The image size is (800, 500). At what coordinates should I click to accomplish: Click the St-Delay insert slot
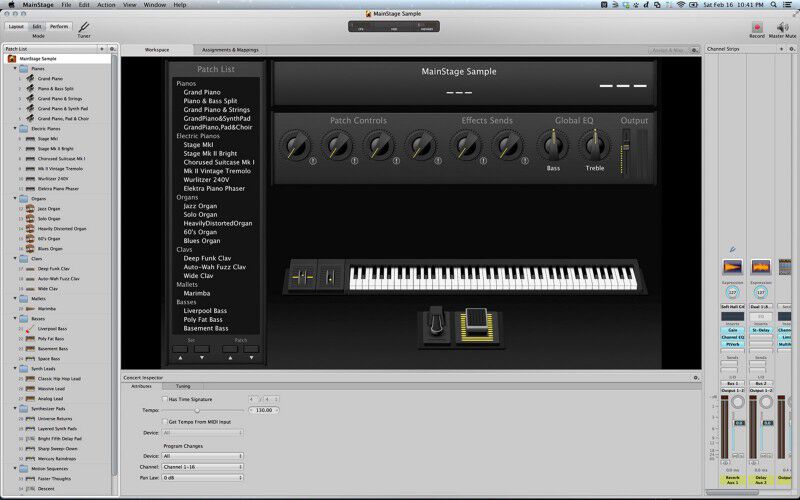(x=761, y=330)
